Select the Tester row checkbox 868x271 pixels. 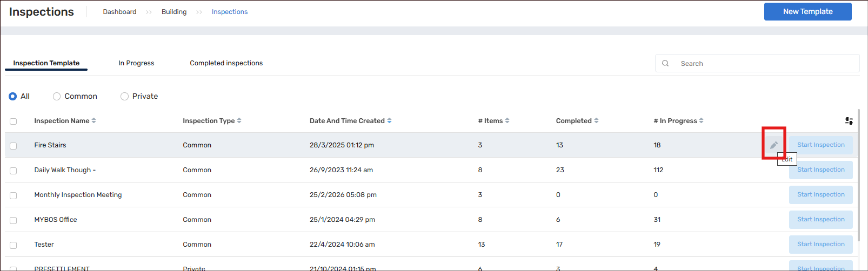(14, 245)
